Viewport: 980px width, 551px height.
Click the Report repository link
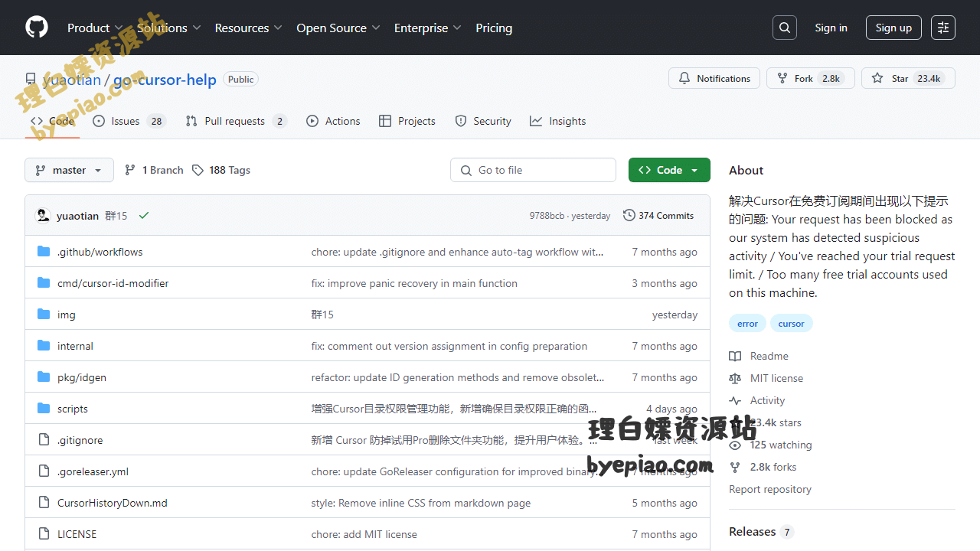(x=770, y=489)
